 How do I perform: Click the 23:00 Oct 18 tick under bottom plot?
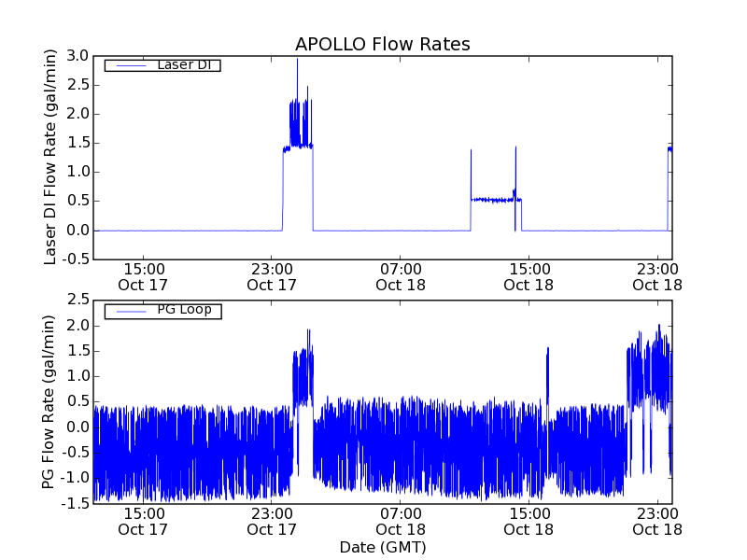[656, 521]
